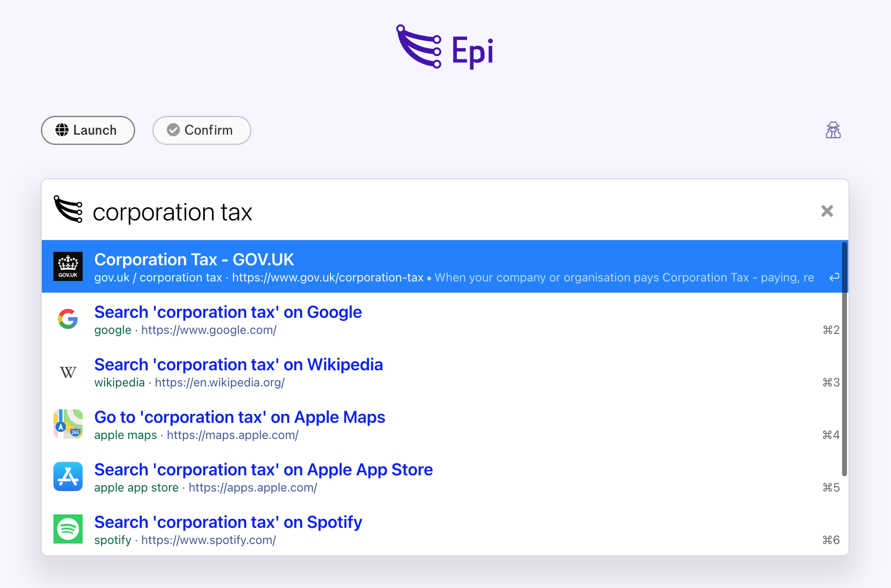Select Go to 'corporation tax' on Apple Maps
The image size is (891, 588).
(x=442, y=424)
